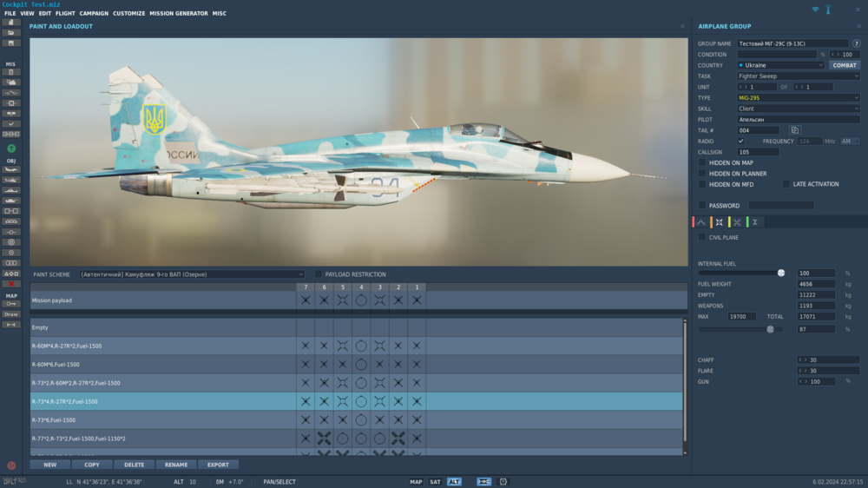The height and width of the screenshot is (488, 868).
Task: Click the EXPORT payload button
Action: [218, 465]
